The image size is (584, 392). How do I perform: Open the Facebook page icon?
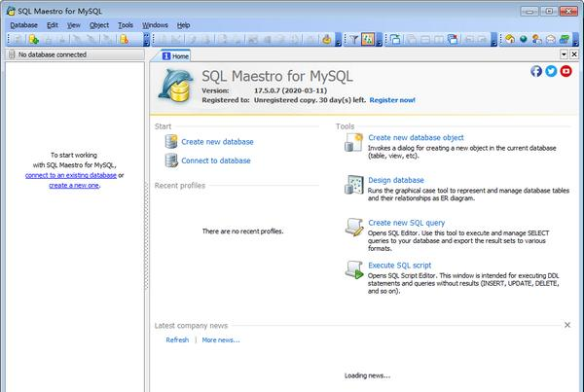536,71
